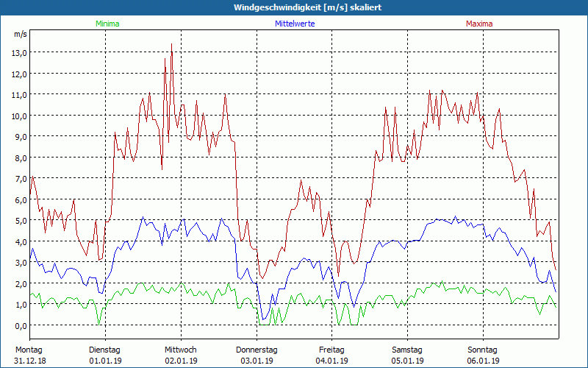
Task: Click the 31.12.18 date label
Action: coord(30,361)
